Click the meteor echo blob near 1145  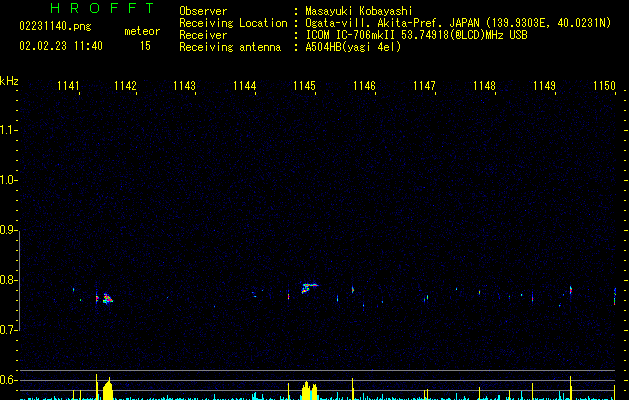[308, 288]
